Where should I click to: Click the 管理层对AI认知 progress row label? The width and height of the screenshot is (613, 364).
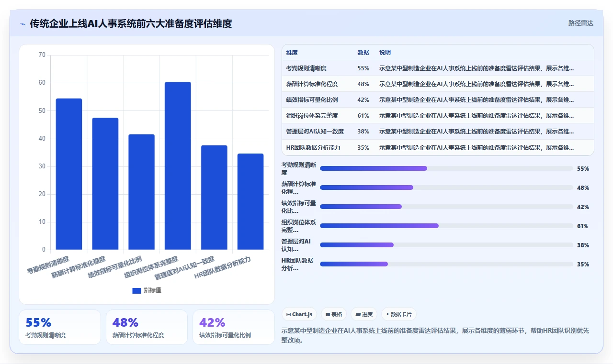click(297, 245)
